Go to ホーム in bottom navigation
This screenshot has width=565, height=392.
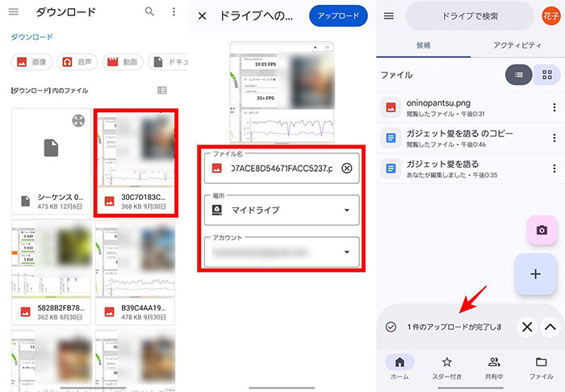tap(400, 367)
